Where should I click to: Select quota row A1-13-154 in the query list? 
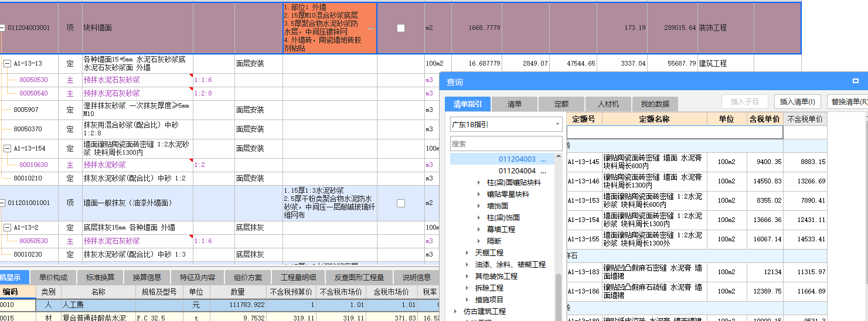click(x=697, y=220)
